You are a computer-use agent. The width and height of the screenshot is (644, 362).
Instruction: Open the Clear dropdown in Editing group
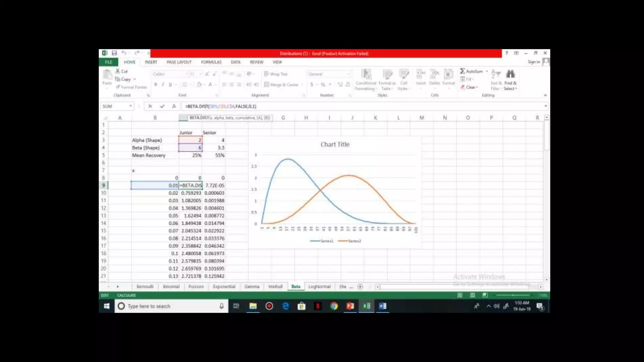point(470,87)
